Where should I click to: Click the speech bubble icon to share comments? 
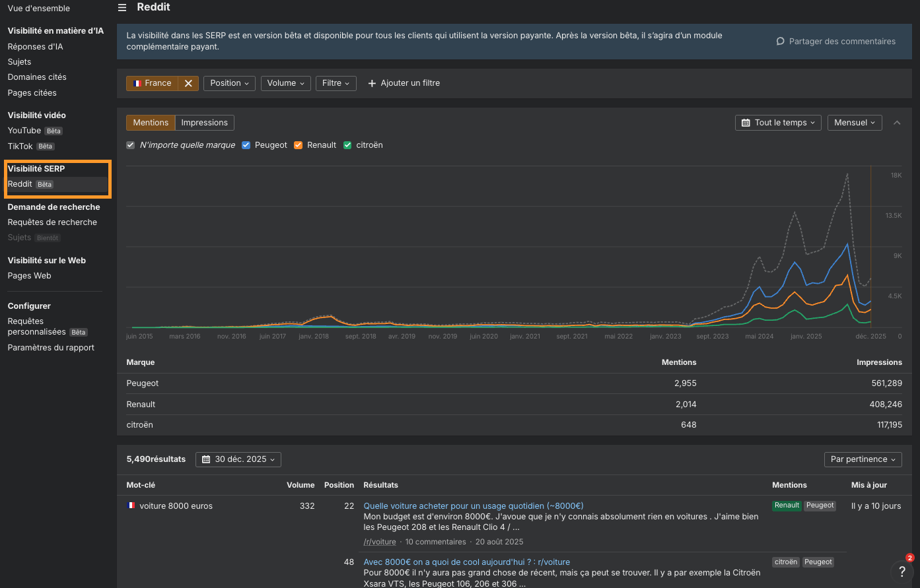point(781,41)
